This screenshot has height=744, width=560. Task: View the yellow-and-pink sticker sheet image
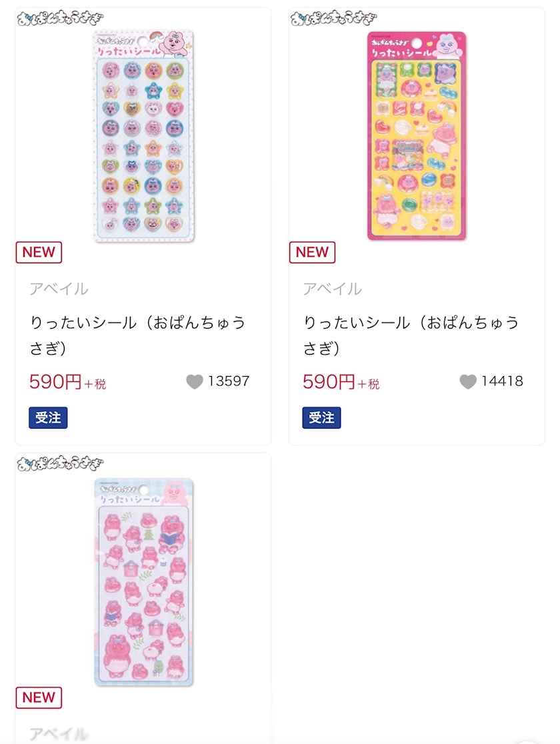417,135
